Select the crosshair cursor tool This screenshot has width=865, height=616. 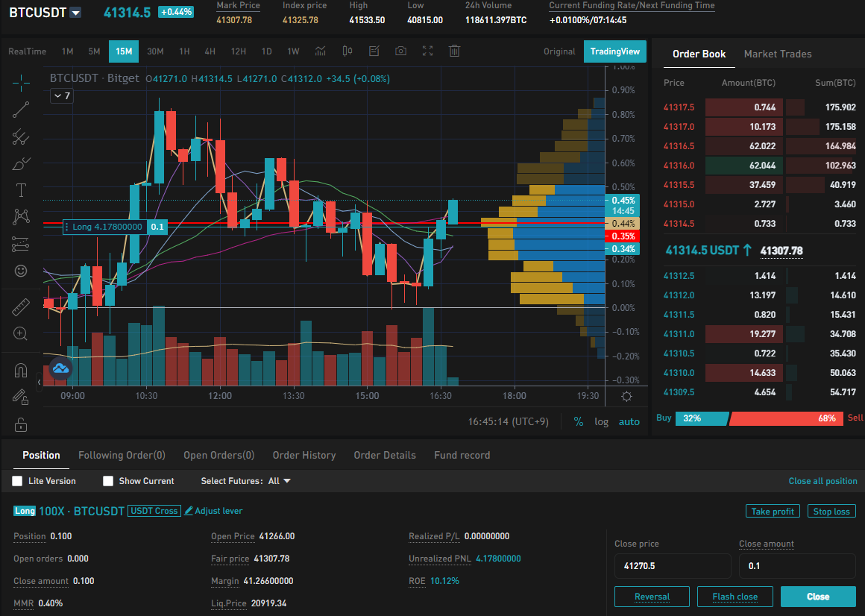21,83
